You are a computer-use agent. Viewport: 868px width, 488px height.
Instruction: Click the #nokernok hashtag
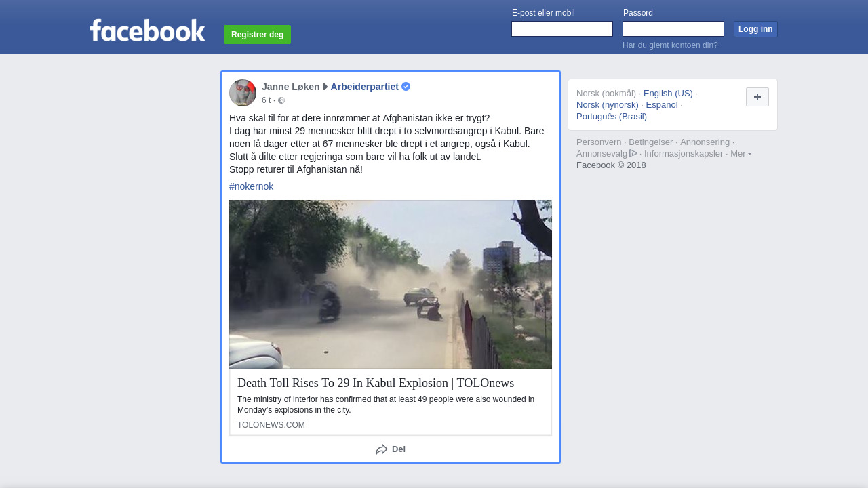pyautogui.click(x=251, y=186)
